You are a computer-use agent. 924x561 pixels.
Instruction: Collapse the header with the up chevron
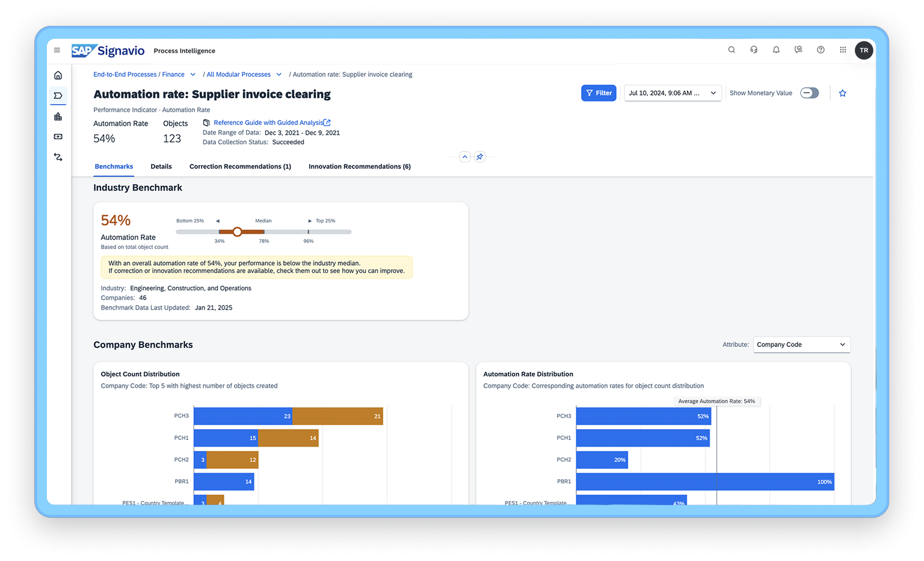tap(464, 157)
